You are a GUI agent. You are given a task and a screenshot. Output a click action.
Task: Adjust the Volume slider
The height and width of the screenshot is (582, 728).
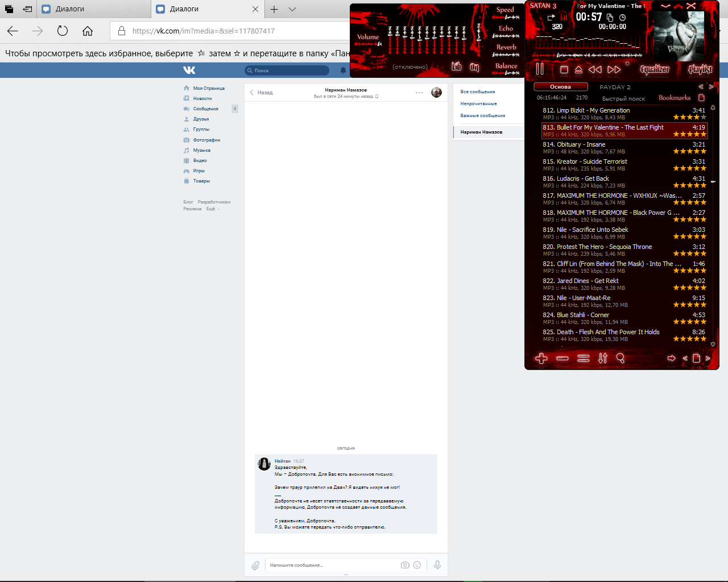tap(368, 44)
